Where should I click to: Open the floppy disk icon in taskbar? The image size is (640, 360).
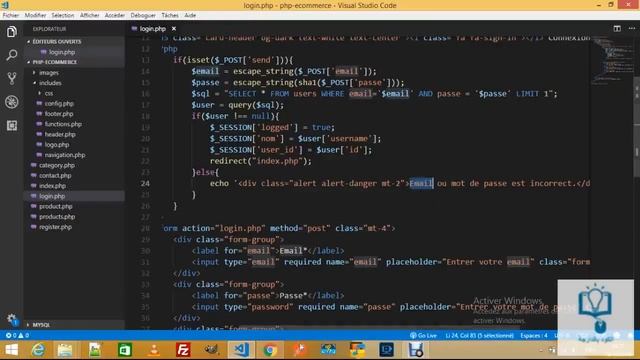[416, 350]
